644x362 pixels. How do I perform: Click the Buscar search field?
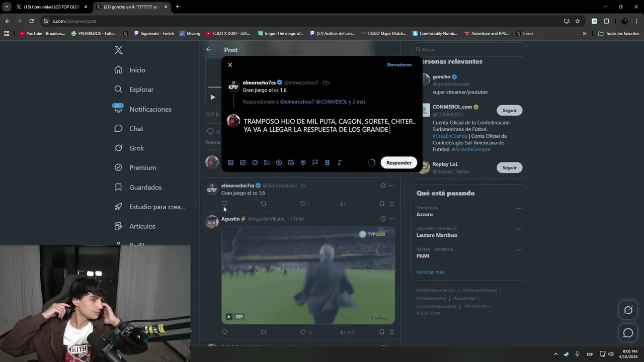(x=469, y=50)
